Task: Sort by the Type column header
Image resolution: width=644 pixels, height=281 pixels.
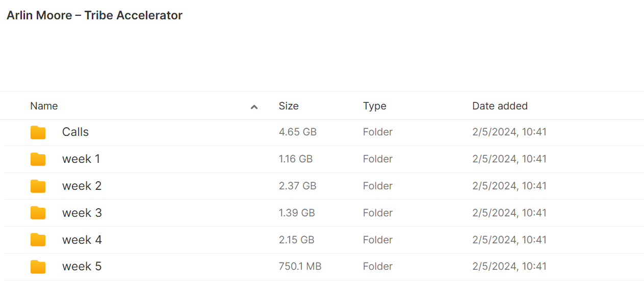Action: click(x=375, y=106)
